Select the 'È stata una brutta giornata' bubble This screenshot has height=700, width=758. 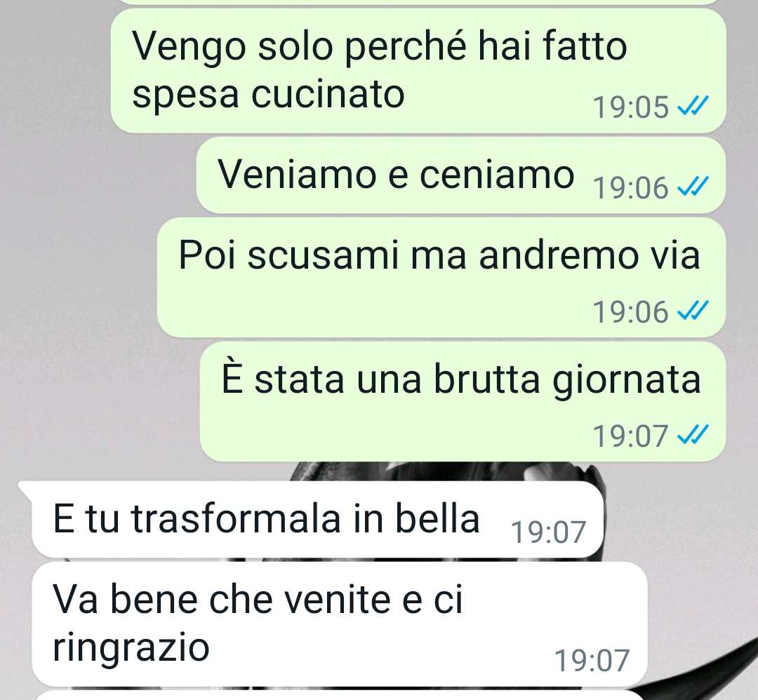point(463,402)
